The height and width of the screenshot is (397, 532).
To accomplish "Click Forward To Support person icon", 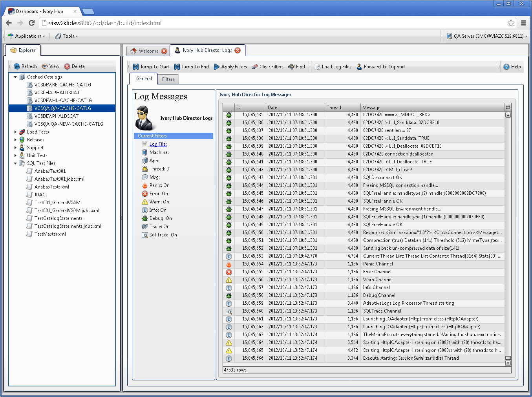I will pyautogui.click(x=359, y=67).
